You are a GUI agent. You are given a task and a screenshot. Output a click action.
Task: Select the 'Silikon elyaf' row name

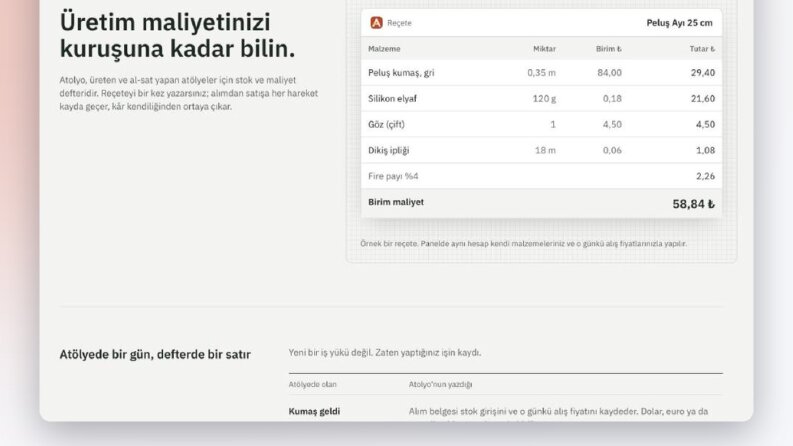click(x=392, y=99)
